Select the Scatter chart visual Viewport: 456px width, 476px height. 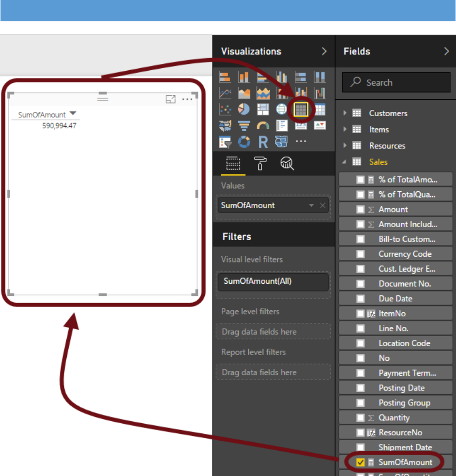coord(225,109)
